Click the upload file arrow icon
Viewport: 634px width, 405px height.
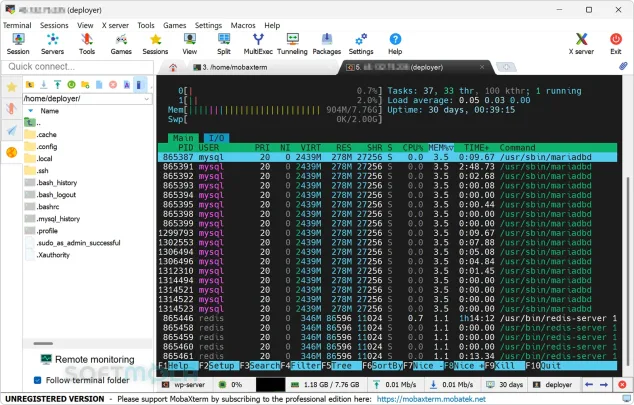(x=57, y=84)
